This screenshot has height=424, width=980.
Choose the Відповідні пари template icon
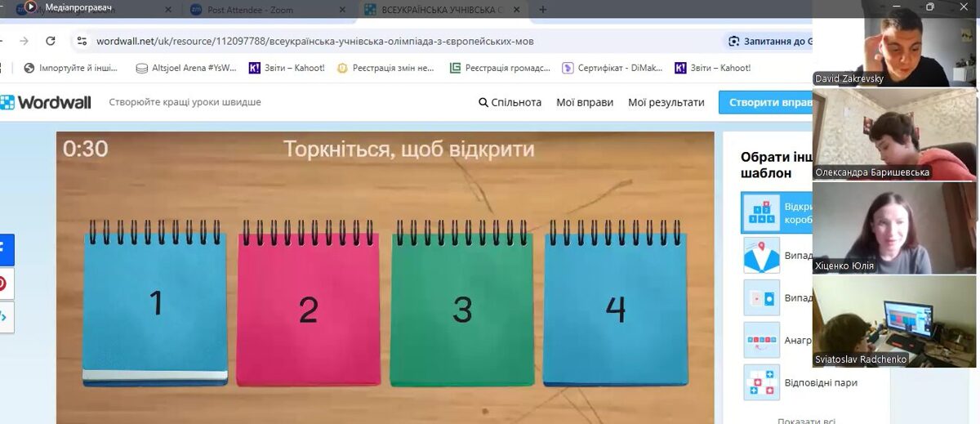[762, 382]
